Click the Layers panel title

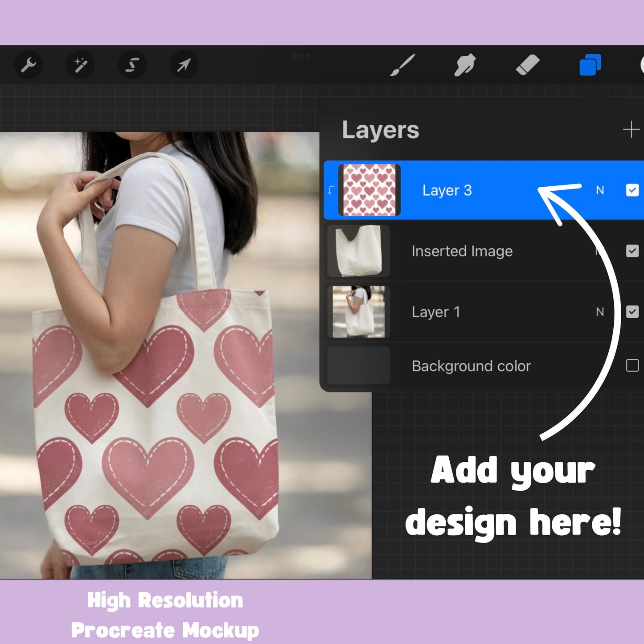click(381, 131)
